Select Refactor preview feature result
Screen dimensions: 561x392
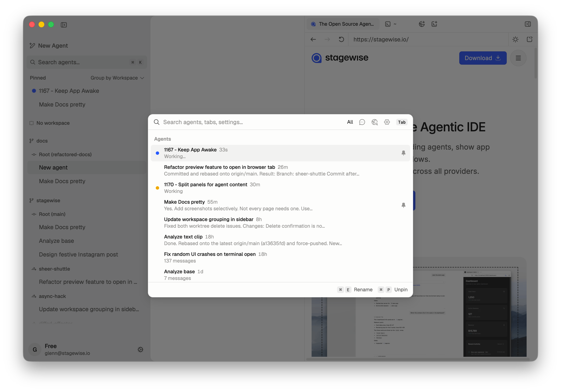[280, 170]
